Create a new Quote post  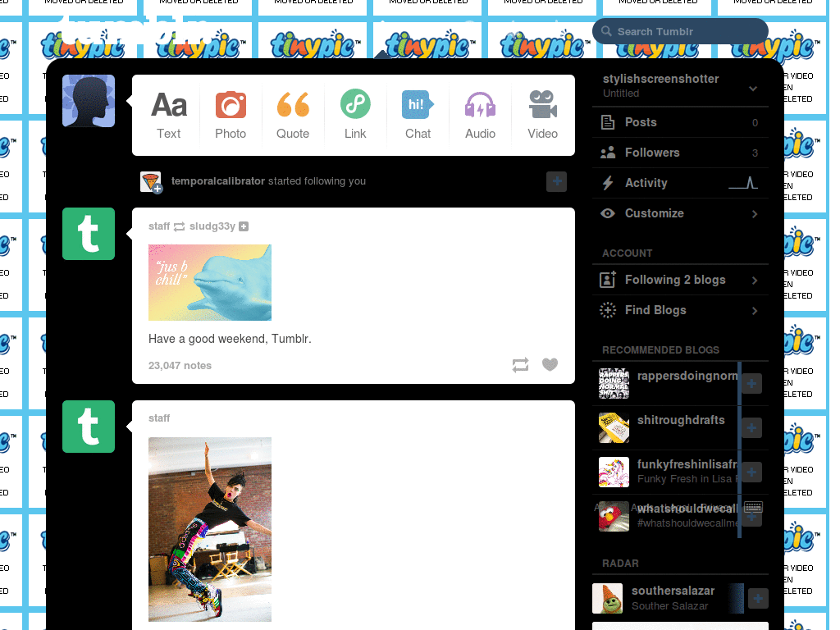pos(293,115)
